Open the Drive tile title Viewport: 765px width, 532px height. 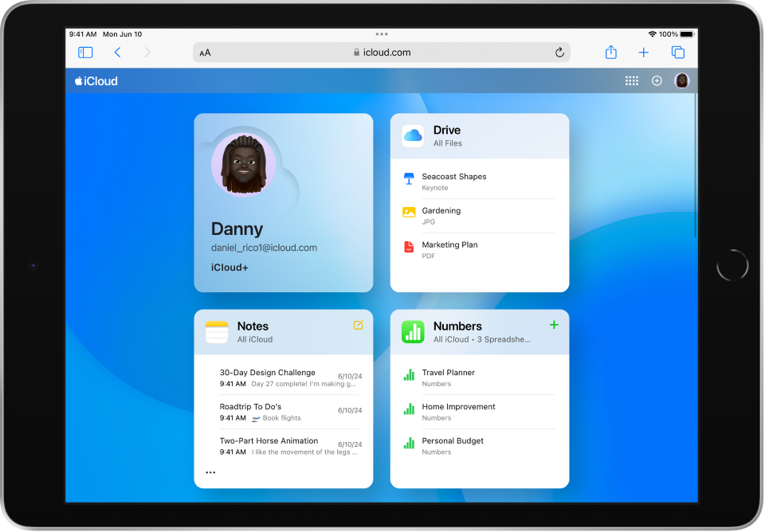[x=447, y=130]
